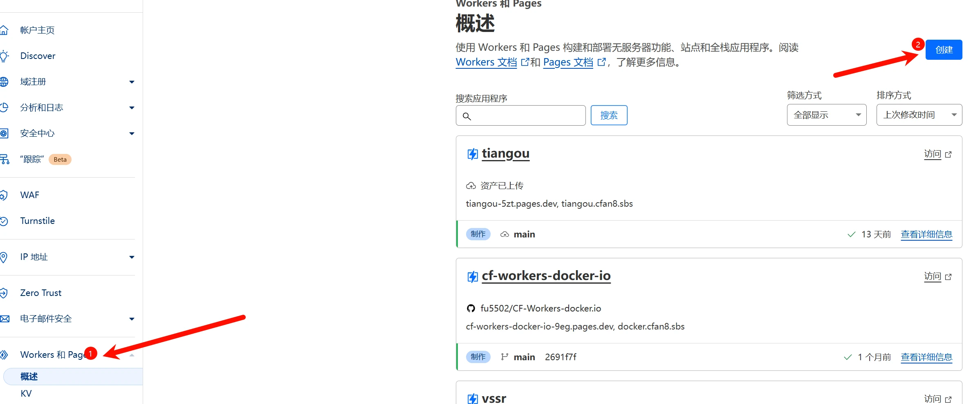
Task: Click the Turnstile icon
Action: point(4,221)
